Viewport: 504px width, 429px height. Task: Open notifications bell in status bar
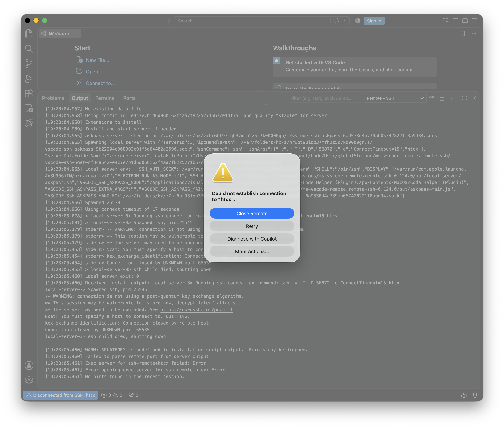[x=475, y=395]
